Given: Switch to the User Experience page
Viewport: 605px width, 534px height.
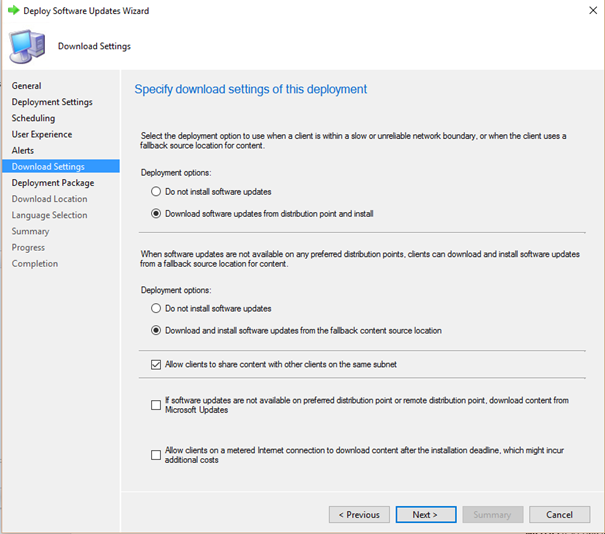Looking at the screenshot, I should [42, 134].
